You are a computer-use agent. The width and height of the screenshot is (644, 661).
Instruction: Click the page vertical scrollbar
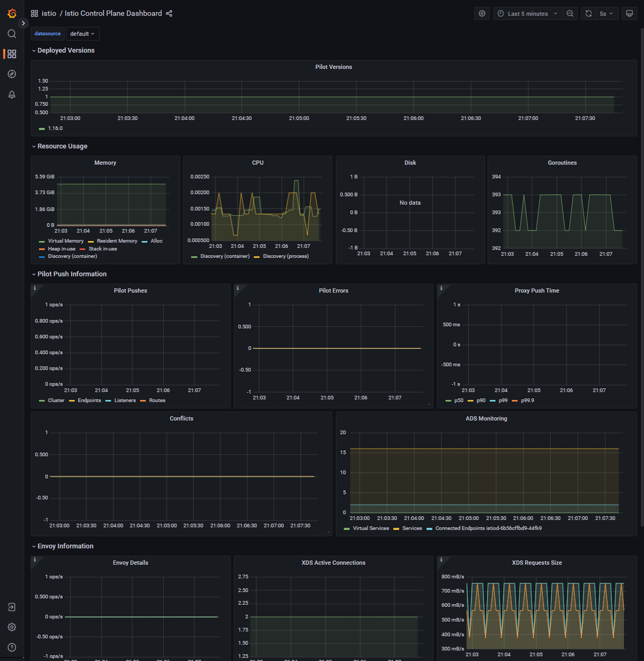[641, 276]
